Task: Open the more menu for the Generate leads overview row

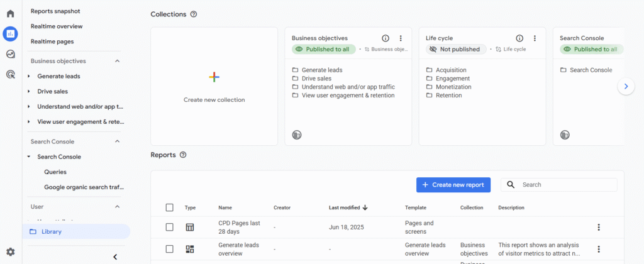Action: [x=599, y=249]
